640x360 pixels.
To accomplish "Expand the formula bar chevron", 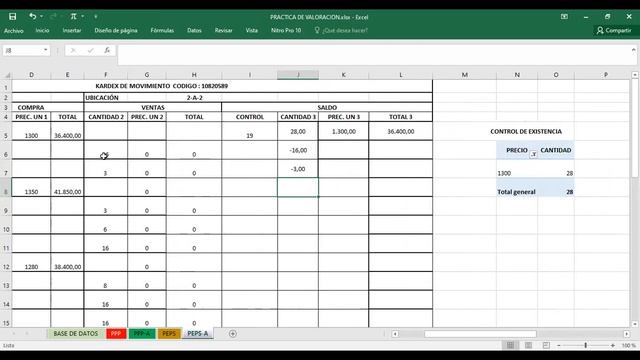I will coord(633,50).
